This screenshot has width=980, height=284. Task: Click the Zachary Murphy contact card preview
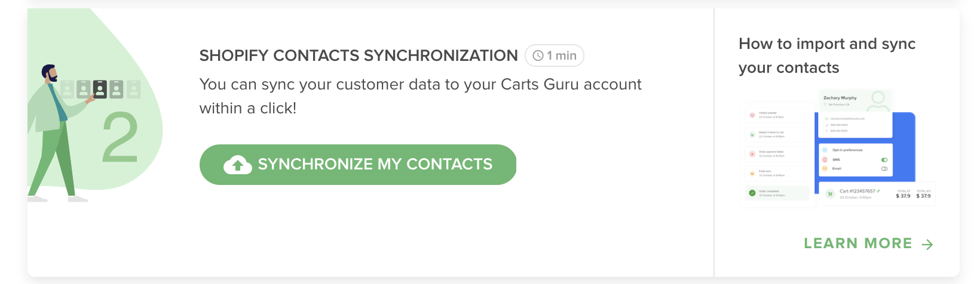855,114
